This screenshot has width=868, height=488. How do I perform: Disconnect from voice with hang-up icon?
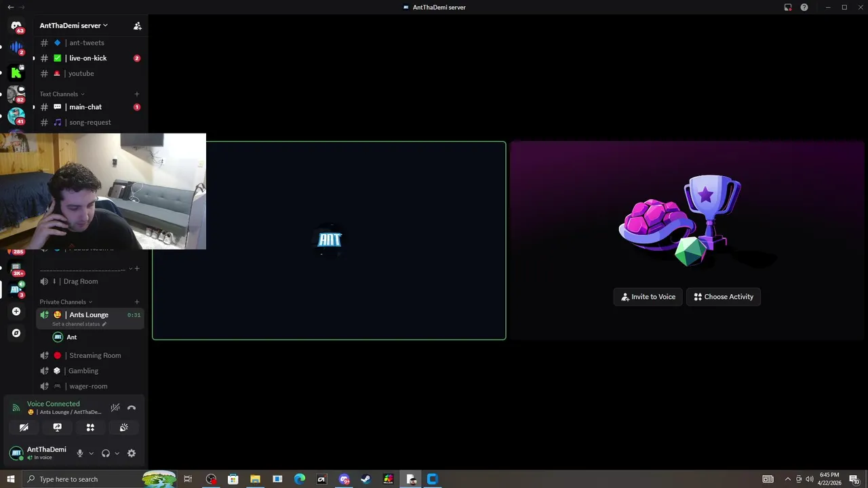point(132,408)
